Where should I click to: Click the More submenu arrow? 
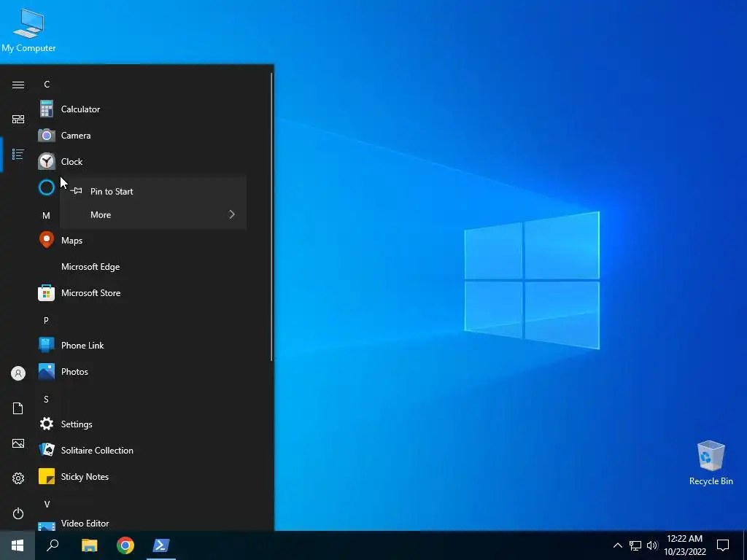pyautogui.click(x=232, y=215)
